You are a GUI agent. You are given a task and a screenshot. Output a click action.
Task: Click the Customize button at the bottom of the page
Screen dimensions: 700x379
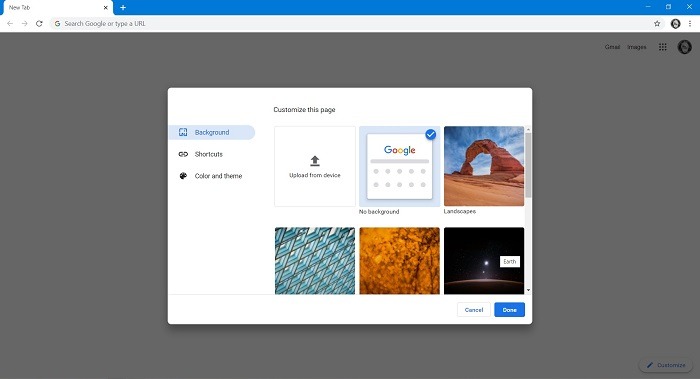666,365
